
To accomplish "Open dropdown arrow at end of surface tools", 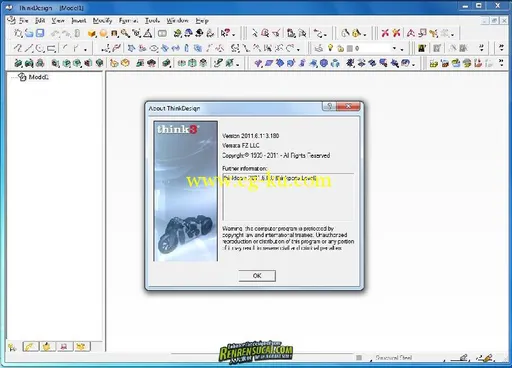I will 414,64.
